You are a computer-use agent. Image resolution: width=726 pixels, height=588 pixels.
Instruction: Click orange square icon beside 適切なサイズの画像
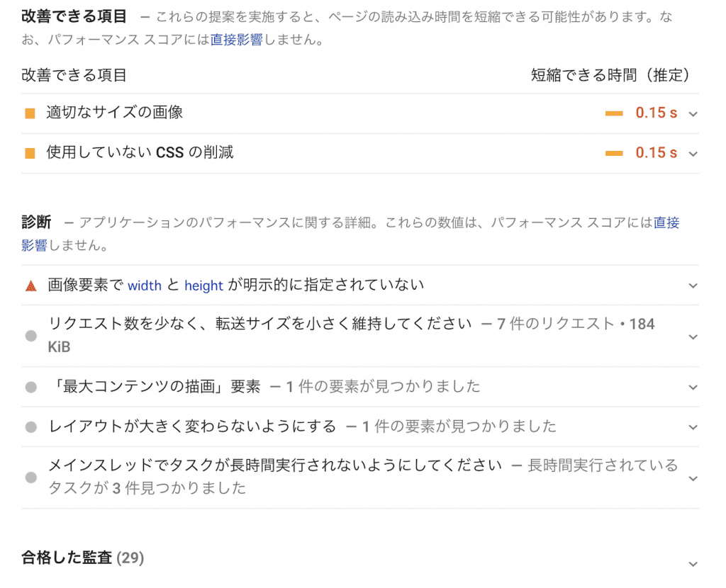pyautogui.click(x=30, y=113)
